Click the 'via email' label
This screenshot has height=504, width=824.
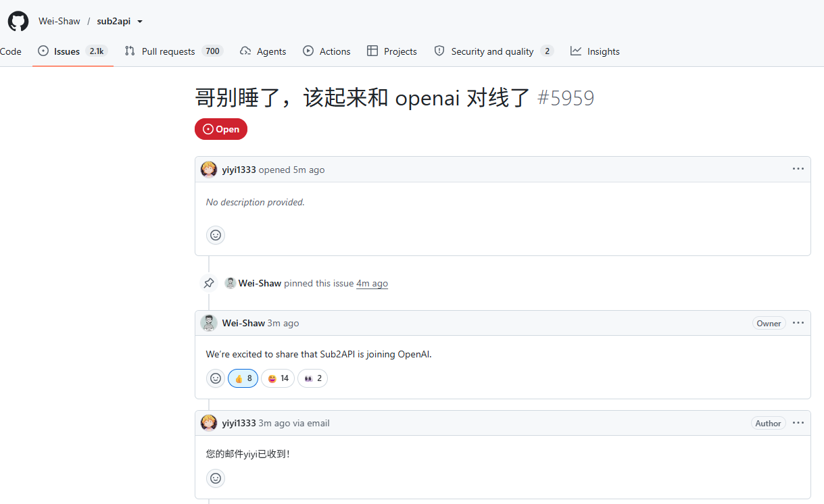pos(312,423)
